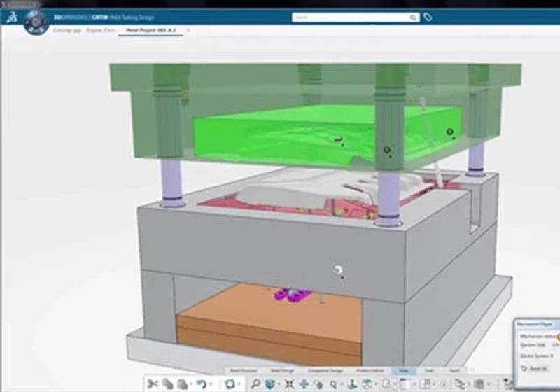Screen dimensions: 560x392
Task: Click the Fit All In icon
Action: pos(290,384)
